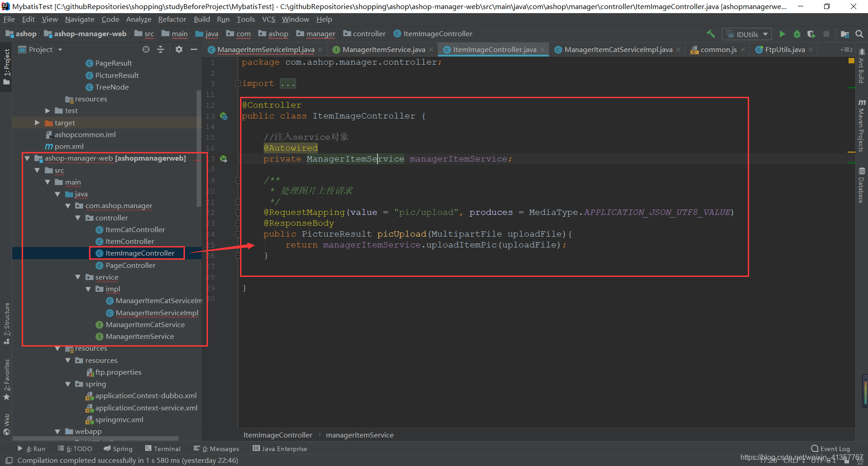
Task: Close the ManagerItemService.java tab
Action: coord(431,50)
